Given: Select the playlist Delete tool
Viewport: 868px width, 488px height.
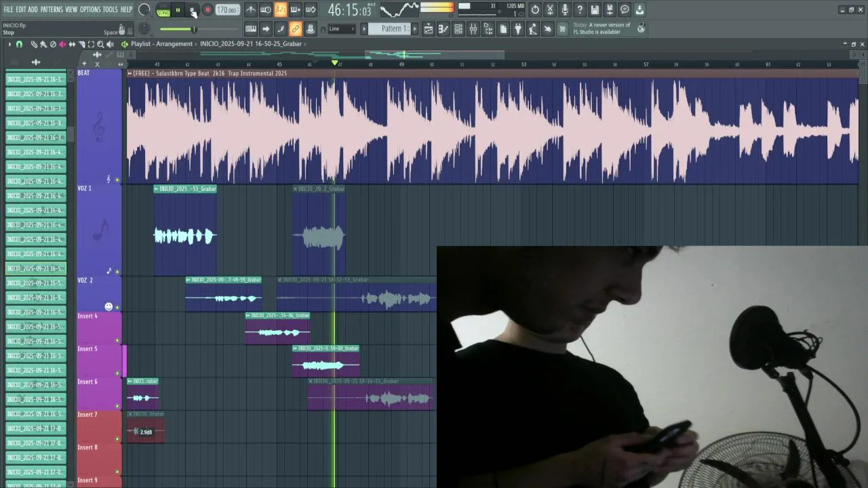Looking at the screenshot, I should pyautogui.click(x=53, y=44).
